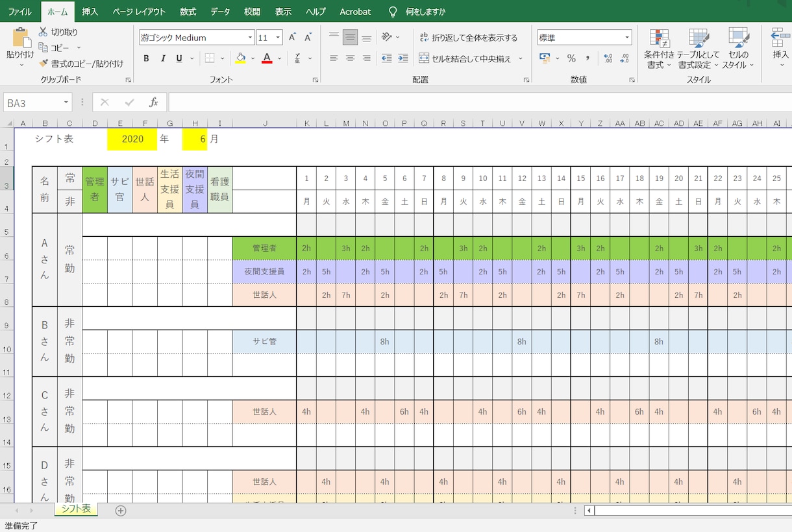Viewport: 792px width, 532px height.
Task: Toggle Bold formatting
Action: coord(146,58)
